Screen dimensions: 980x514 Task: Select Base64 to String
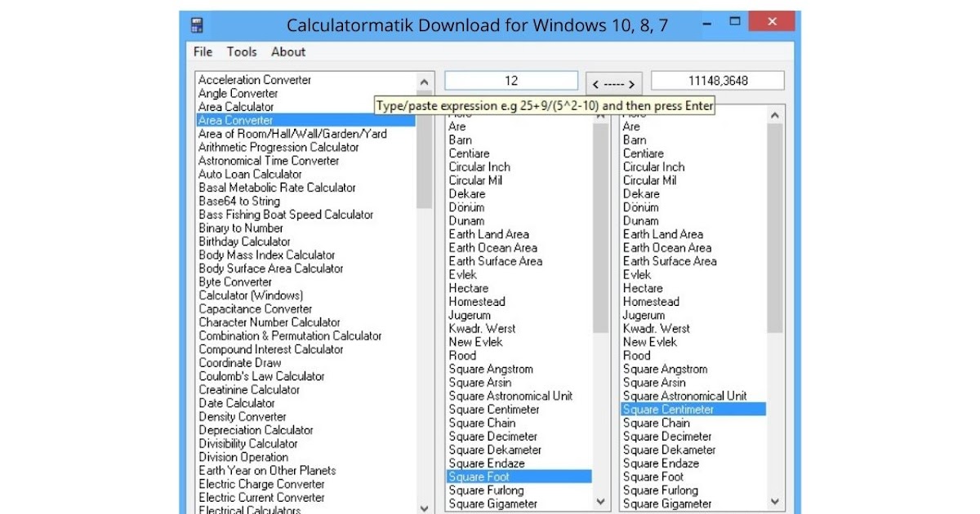pyautogui.click(x=239, y=201)
